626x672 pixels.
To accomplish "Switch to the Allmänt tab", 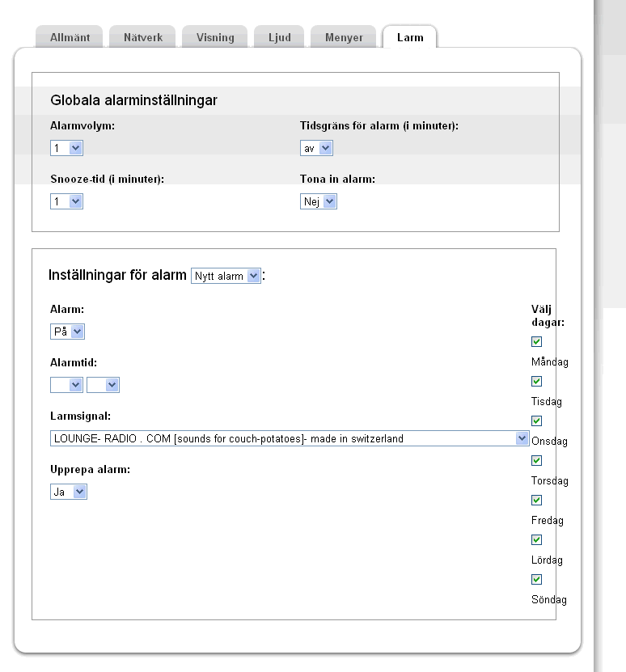I will coord(70,37).
